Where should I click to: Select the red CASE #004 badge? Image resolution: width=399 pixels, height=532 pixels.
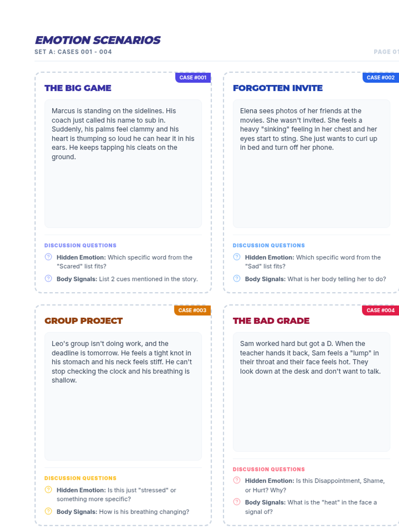click(380, 310)
